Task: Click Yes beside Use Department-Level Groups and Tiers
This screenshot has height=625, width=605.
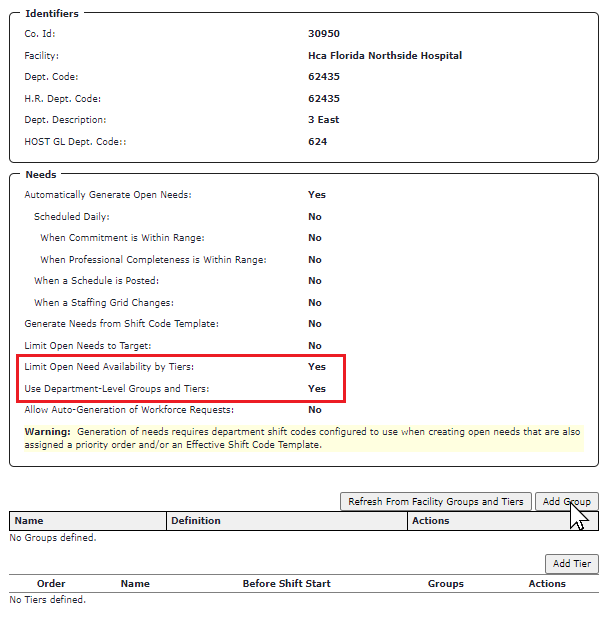Action: 317,389
